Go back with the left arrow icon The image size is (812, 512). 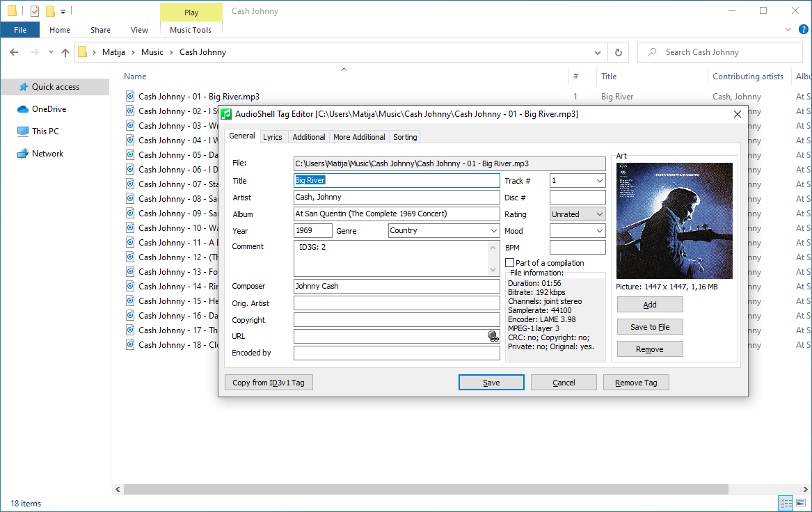tap(14, 52)
